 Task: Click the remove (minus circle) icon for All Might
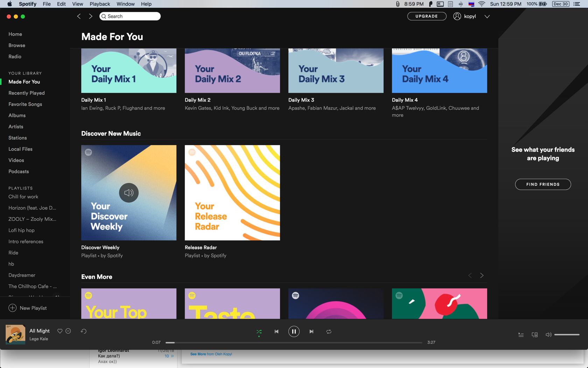coord(68,331)
